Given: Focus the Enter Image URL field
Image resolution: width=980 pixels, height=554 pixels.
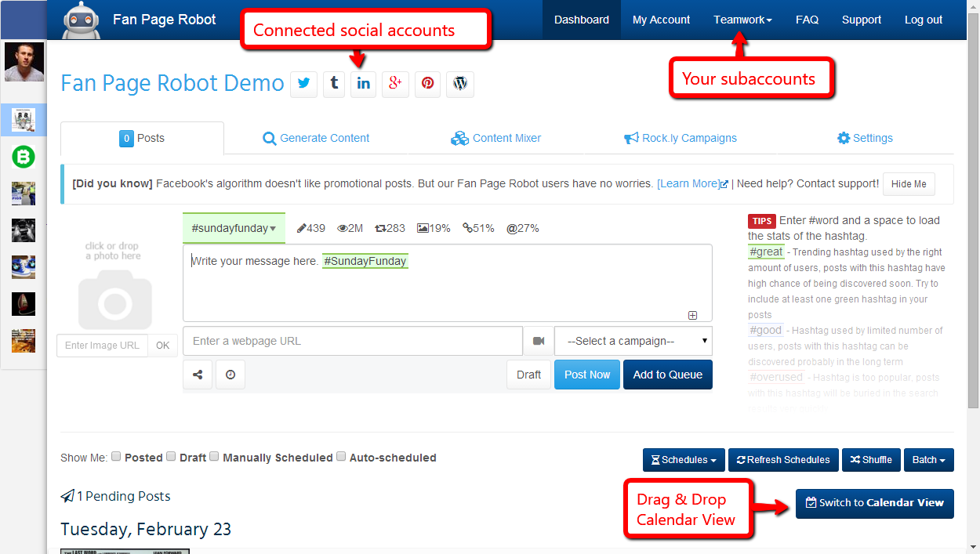Looking at the screenshot, I should click(x=102, y=346).
